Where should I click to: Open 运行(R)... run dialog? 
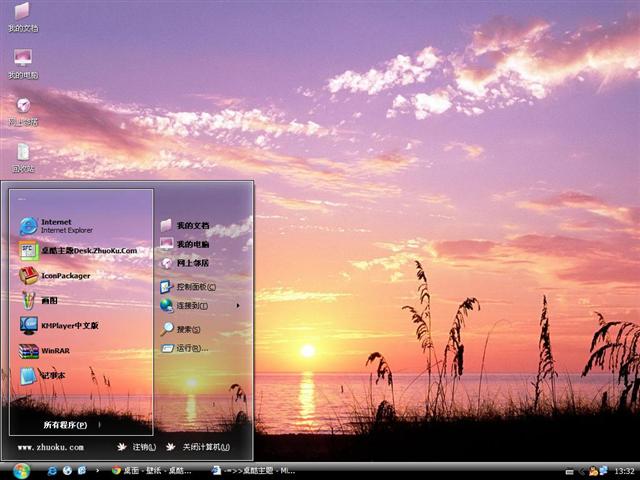(191, 349)
